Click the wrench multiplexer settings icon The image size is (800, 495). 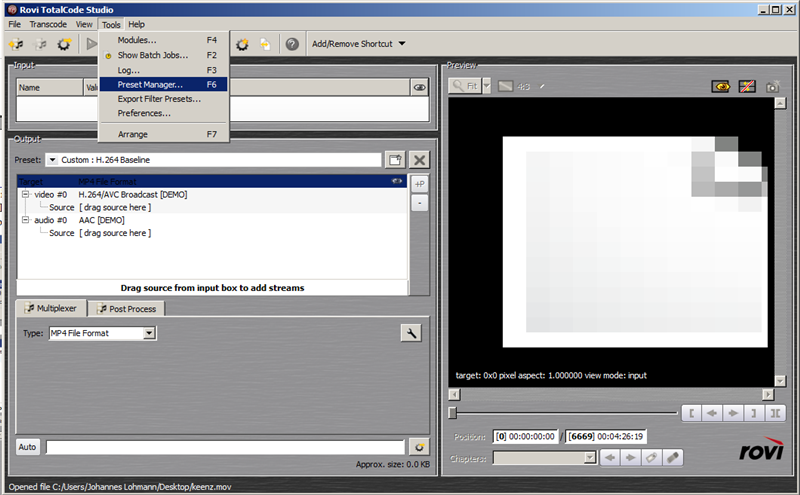[411, 333]
